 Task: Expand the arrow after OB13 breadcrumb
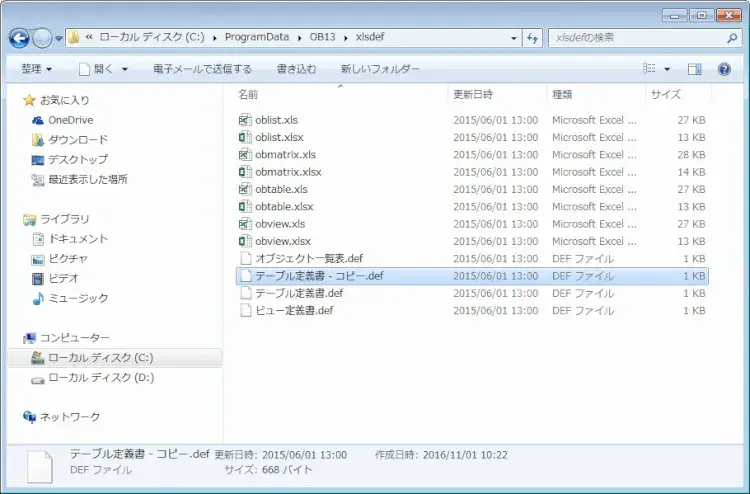coord(345,38)
